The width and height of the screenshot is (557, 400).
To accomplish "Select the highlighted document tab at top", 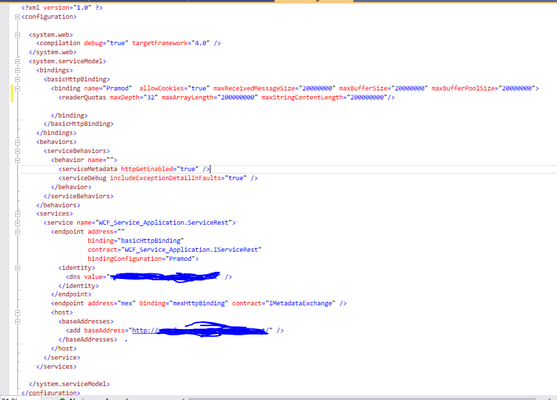I will pyautogui.click(x=314, y=1).
